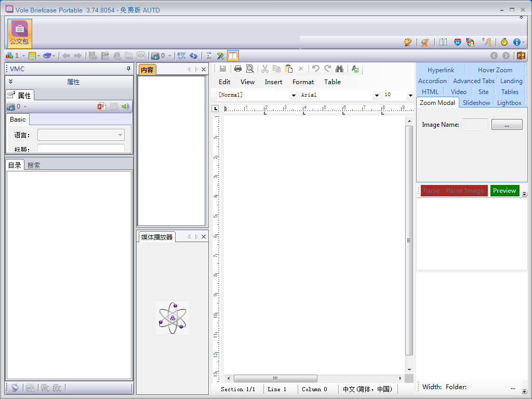Switch to the Advanced Tabs tab
Viewport: 532px width, 399px height.
click(474, 81)
